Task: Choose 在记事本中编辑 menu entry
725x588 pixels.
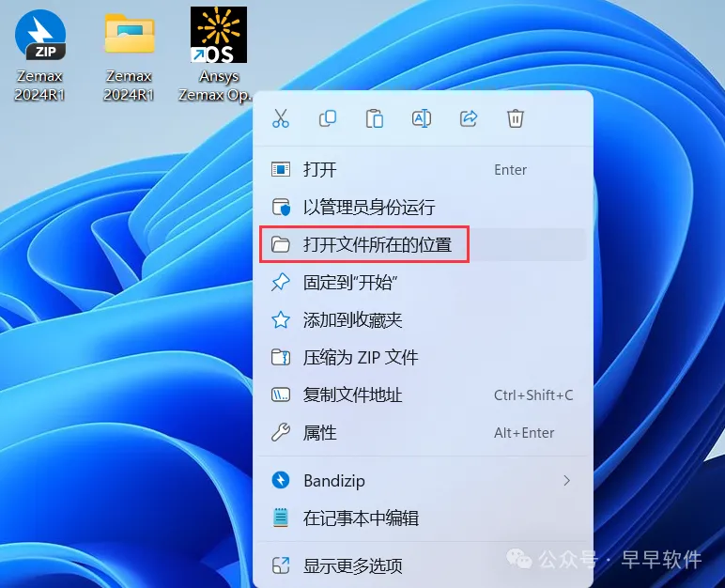Action: [423, 518]
